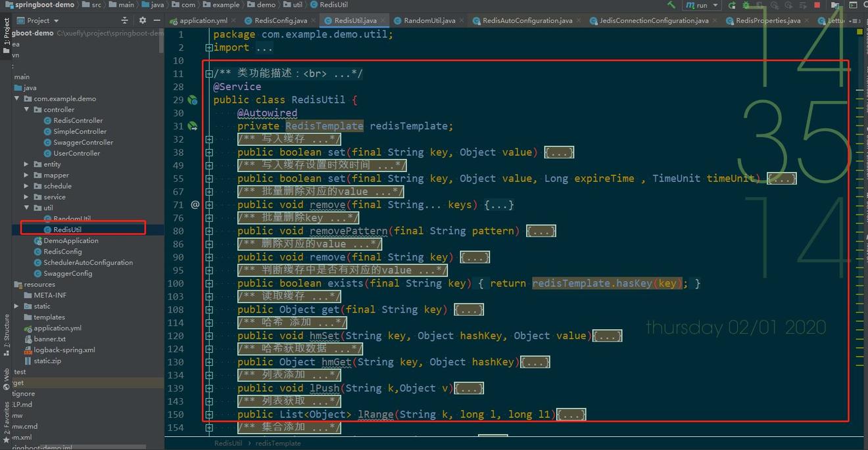Expand folded code at line 38

point(208,152)
